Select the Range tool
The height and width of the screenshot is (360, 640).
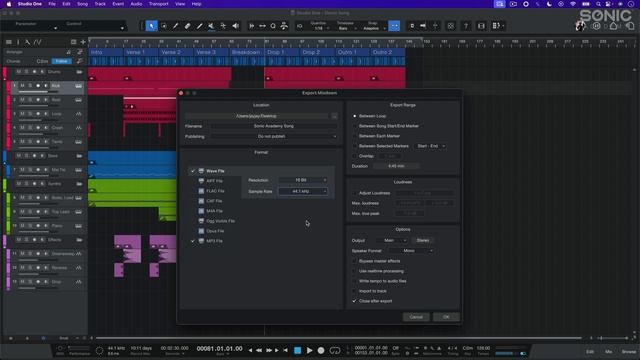click(x=164, y=26)
